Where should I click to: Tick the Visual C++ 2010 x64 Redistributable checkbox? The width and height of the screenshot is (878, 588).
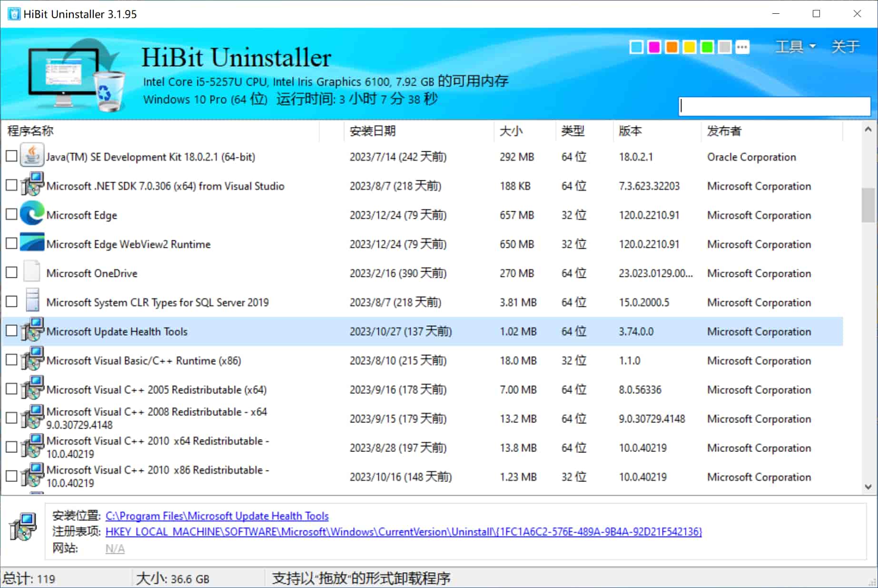click(x=11, y=447)
